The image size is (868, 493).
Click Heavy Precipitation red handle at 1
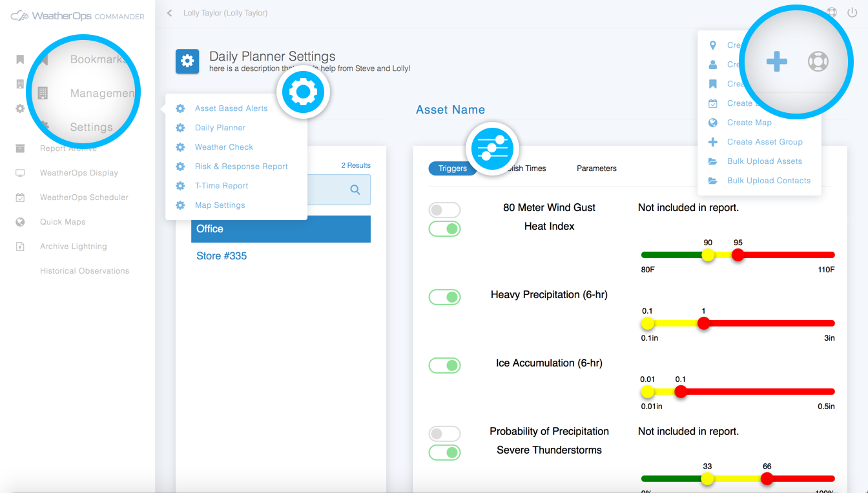click(x=704, y=323)
